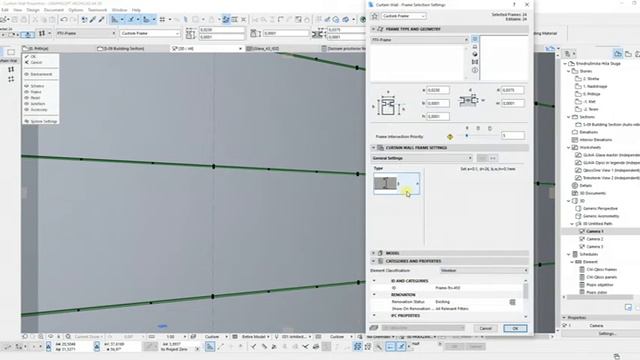This screenshot has height=360, width=640.
Task: Open the Document menu
Action: pyautogui.click(x=53, y=10)
